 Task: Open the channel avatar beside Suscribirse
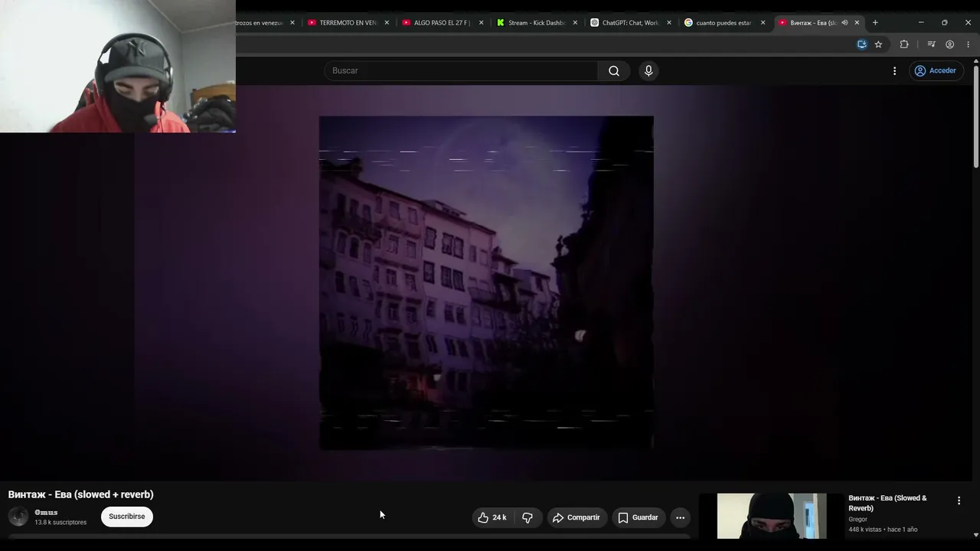[x=18, y=517]
